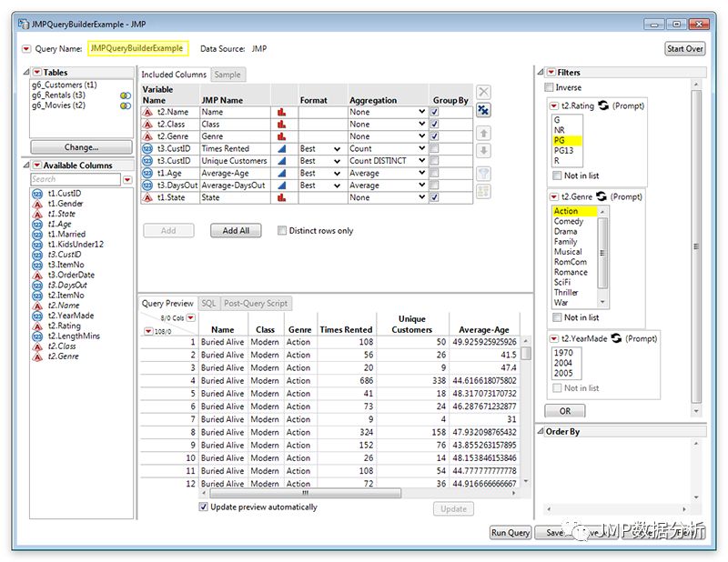Open Aggregation dropdown showing Count DISTINCT
Viewport: 728px width, 562px height.
pyautogui.click(x=421, y=161)
